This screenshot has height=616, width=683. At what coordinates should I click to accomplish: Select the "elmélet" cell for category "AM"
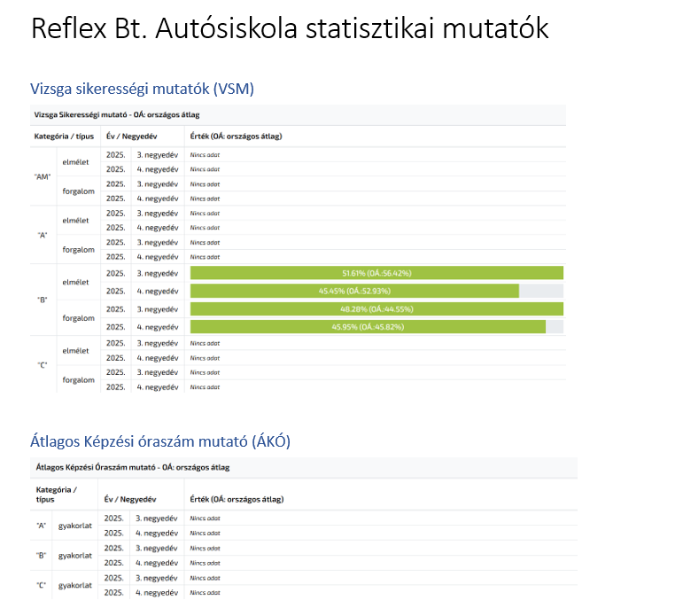pos(75,162)
